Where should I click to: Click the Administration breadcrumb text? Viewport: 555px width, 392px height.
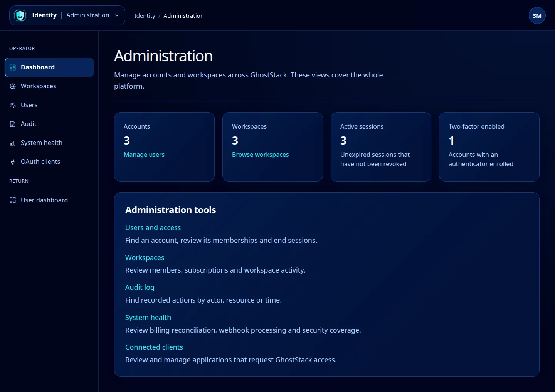click(183, 16)
